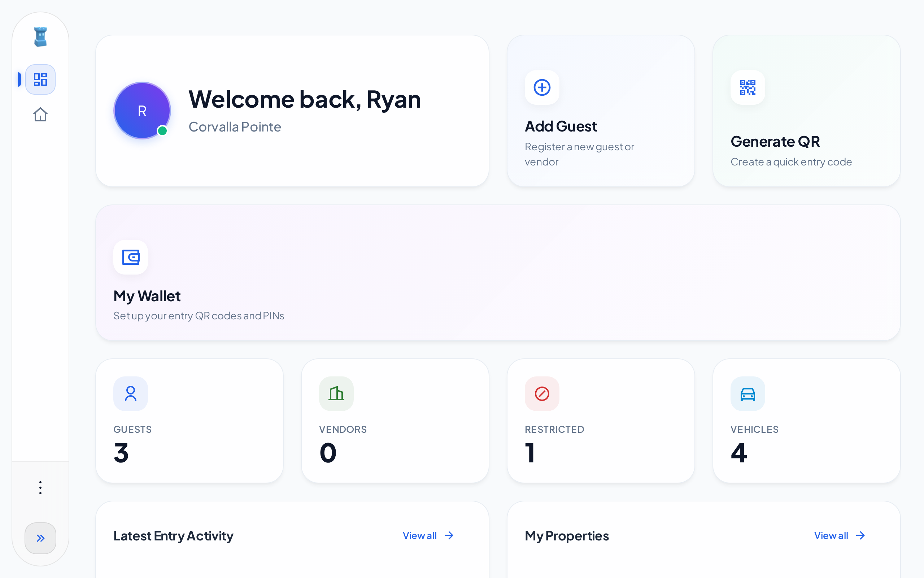The width and height of the screenshot is (924, 578).
Task: Click the Vendors building icon
Action: coord(336,393)
